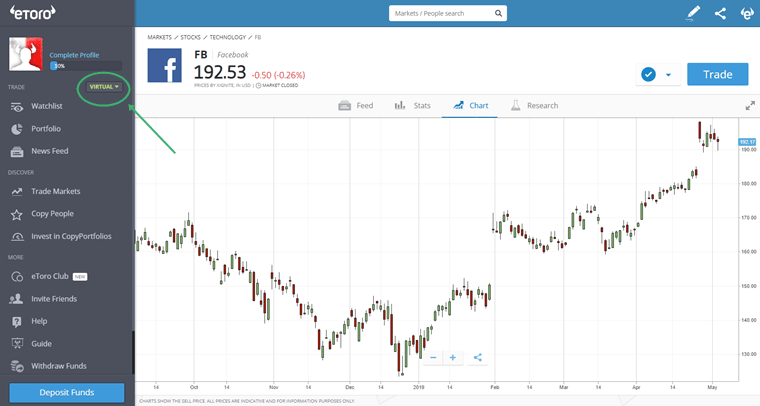
Task: Click the Trade Markets trend icon
Action: (17, 192)
